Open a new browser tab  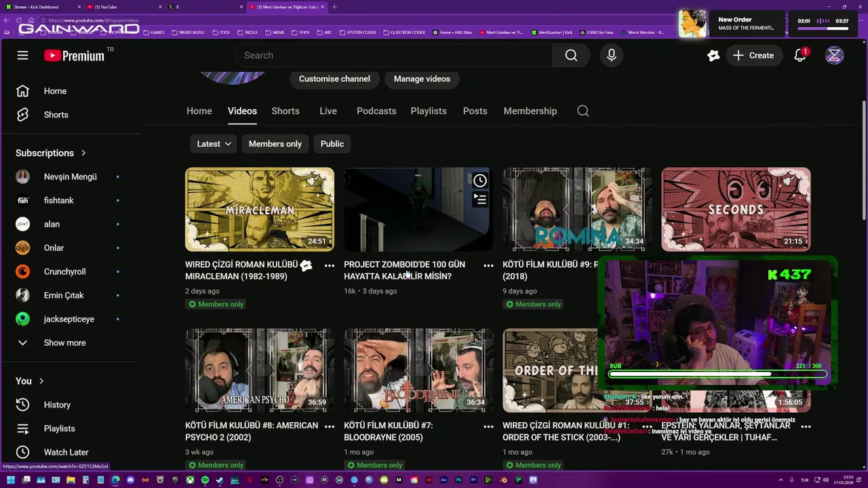tap(334, 7)
